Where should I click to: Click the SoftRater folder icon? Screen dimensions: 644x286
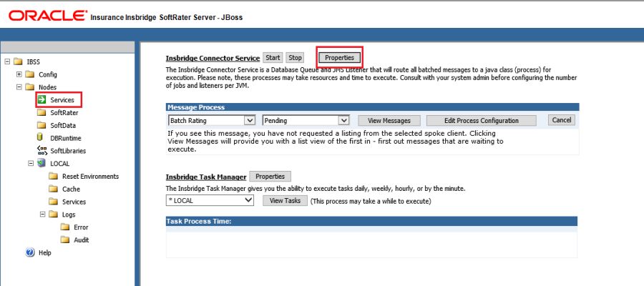tap(42, 112)
